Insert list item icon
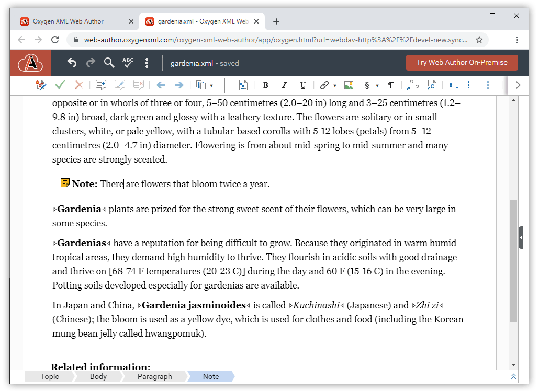Screen dimensions: 539x392 click(454, 86)
